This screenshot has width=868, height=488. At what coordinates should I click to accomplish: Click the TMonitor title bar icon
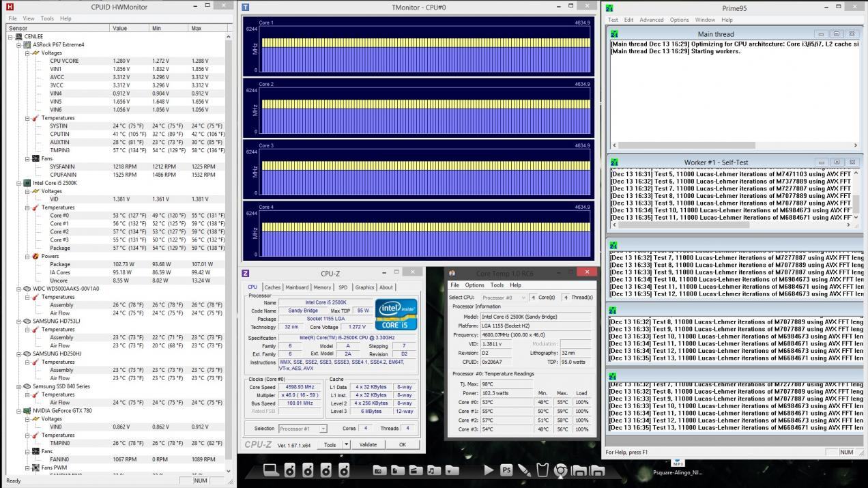coord(246,7)
